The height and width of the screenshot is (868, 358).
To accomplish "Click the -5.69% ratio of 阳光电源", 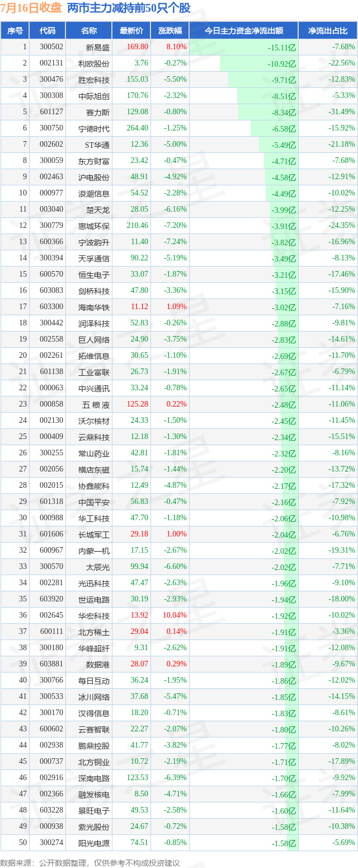I will pos(343,843).
